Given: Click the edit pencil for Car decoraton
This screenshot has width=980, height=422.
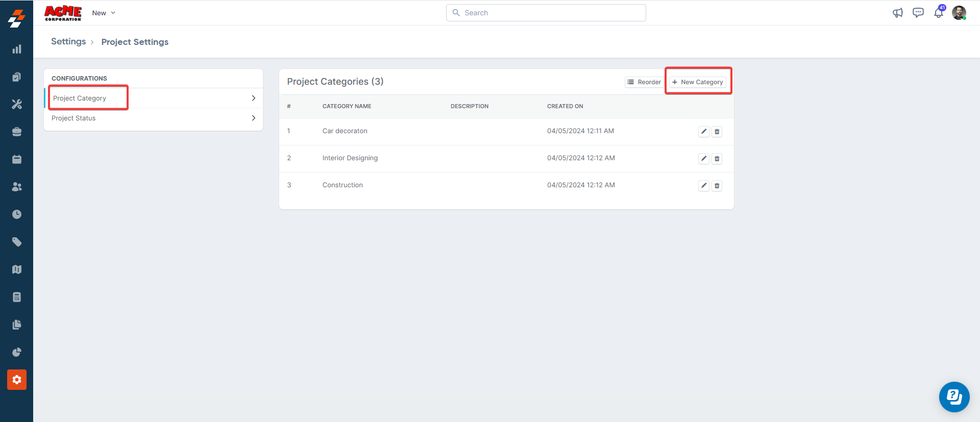Looking at the screenshot, I should 703,132.
